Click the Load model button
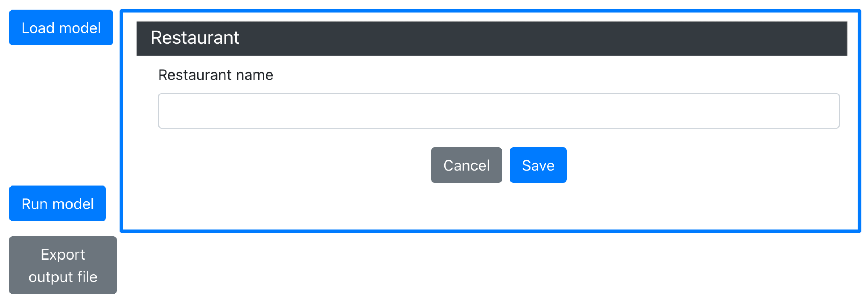 (x=61, y=28)
